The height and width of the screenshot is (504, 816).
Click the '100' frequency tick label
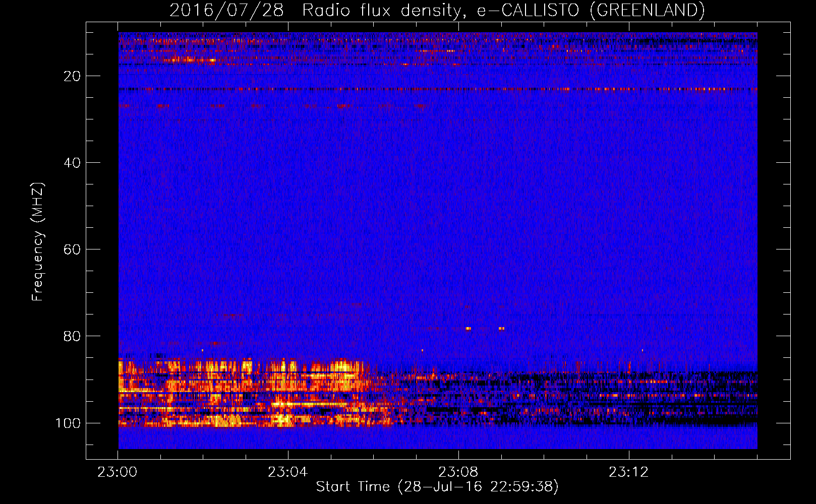point(68,423)
